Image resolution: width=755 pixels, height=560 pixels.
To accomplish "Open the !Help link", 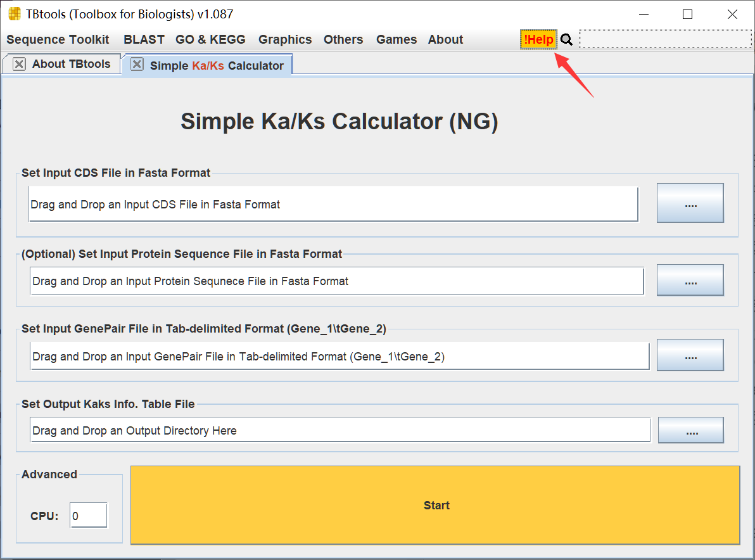I will point(538,39).
